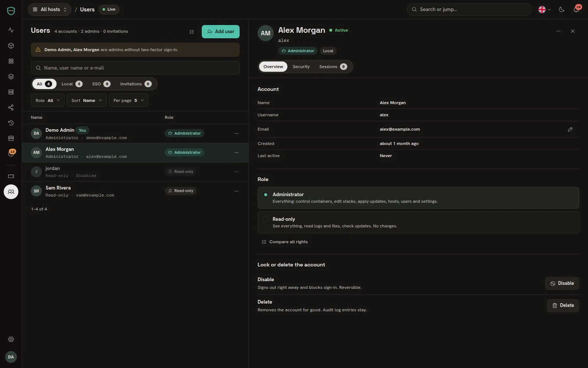Close the Alex Morgan detail panel
The image size is (588, 368).
pyautogui.click(x=573, y=31)
